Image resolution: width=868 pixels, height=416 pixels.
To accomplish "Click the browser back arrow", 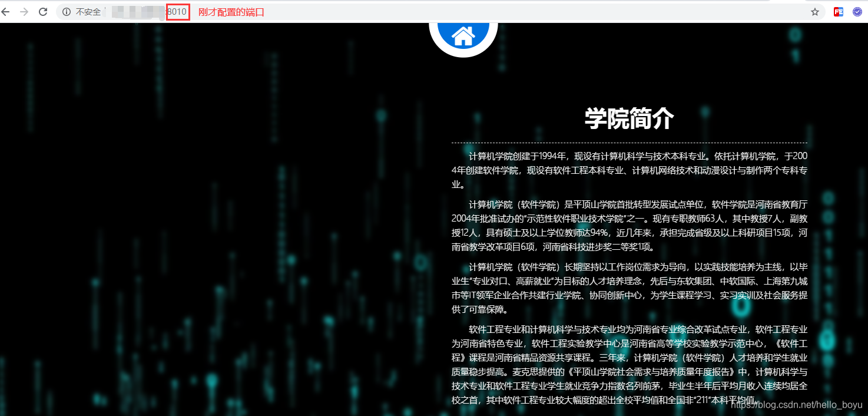I will click(5, 12).
